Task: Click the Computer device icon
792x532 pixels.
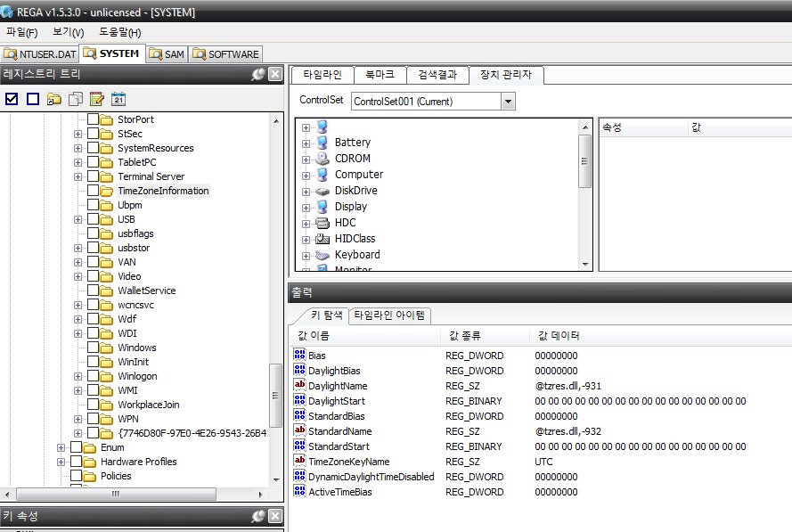Action: 323,175
